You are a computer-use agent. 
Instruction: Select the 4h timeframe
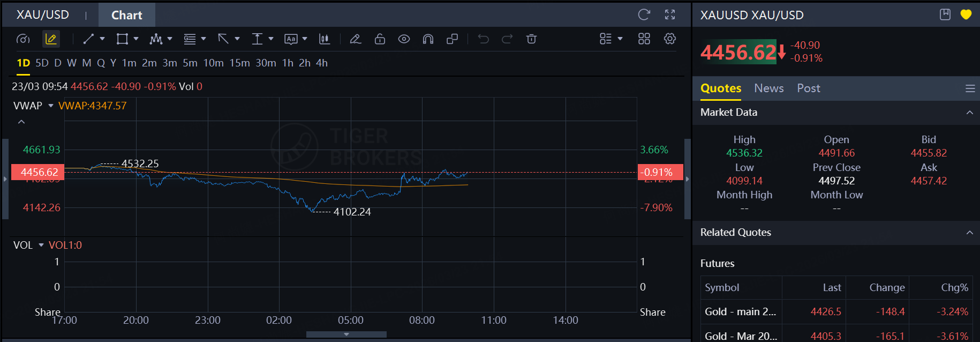(x=321, y=63)
